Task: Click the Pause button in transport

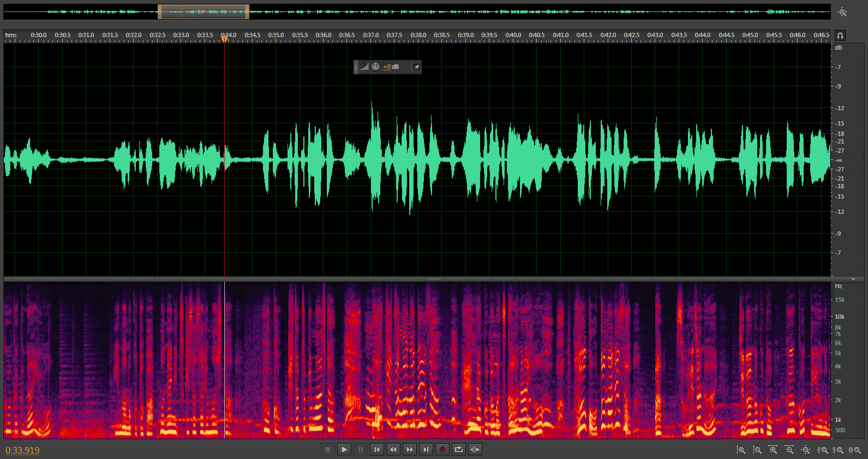Action: click(361, 450)
